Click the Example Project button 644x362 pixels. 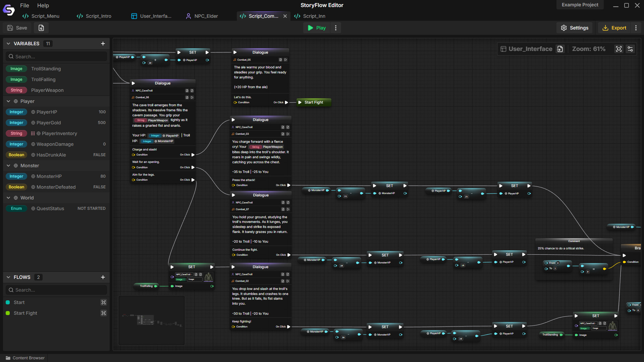point(580,5)
